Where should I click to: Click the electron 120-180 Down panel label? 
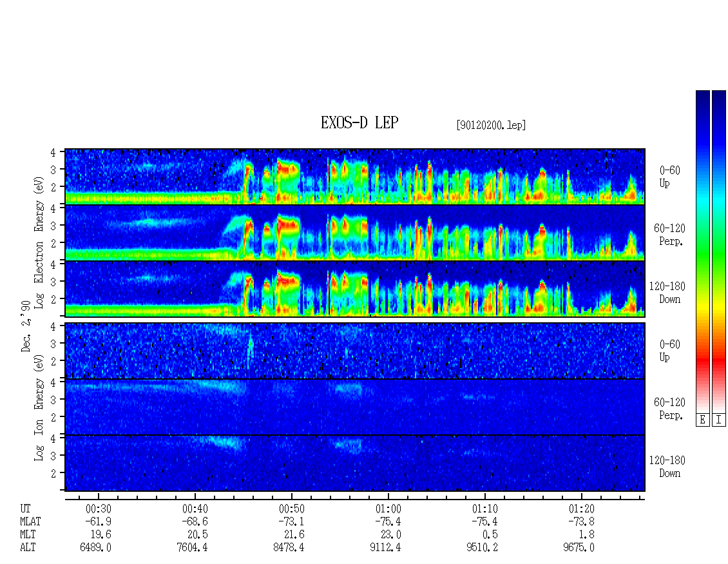point(667,293)
